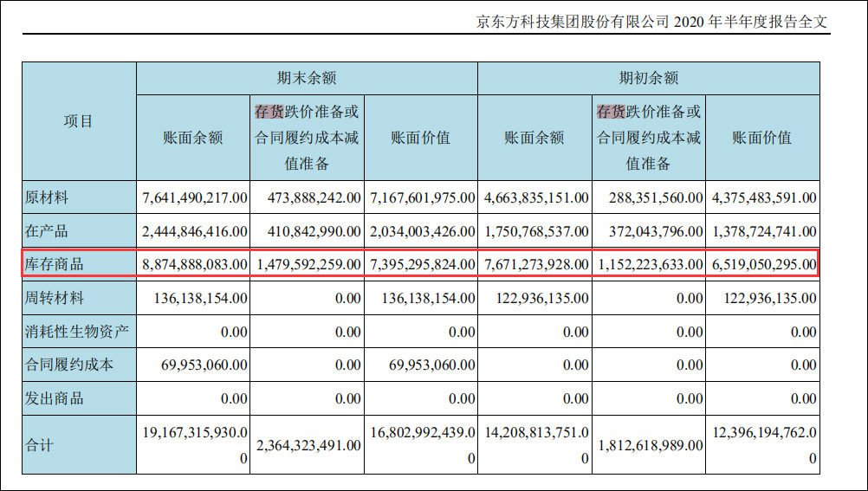Image resolution: width=868 pixels, height=491 pixels.
Task: Click 存货跌价准备 header under 期末余额
Action: (307, 138)
